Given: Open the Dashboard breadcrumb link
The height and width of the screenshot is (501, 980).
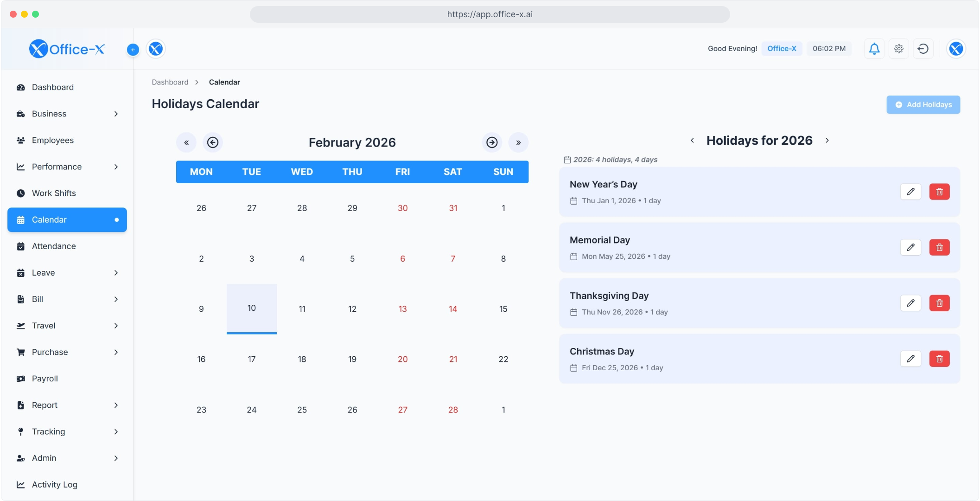Looking at the screenshot, I should pyautogui.click(x=170, y=82).
